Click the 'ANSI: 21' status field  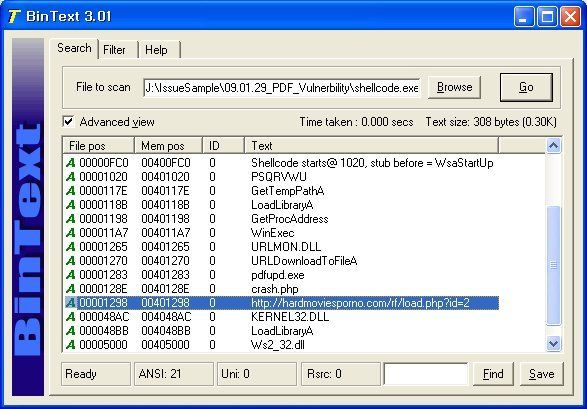[x=174, y=374]
